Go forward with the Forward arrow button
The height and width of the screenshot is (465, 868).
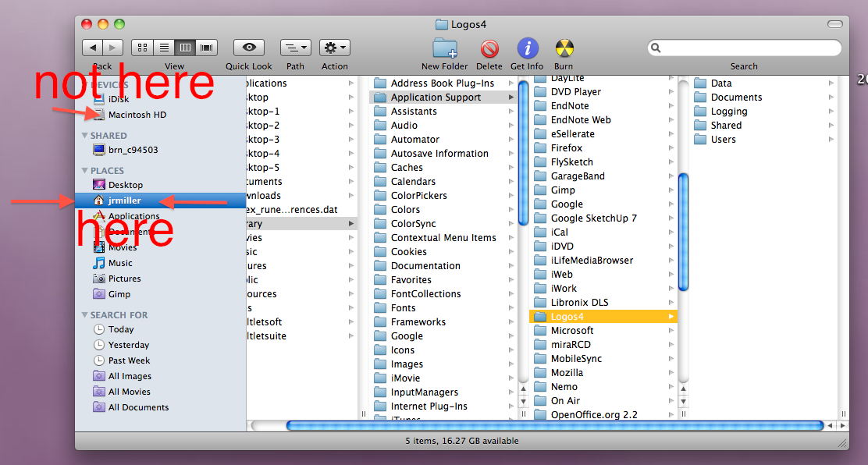pos(113,48)
